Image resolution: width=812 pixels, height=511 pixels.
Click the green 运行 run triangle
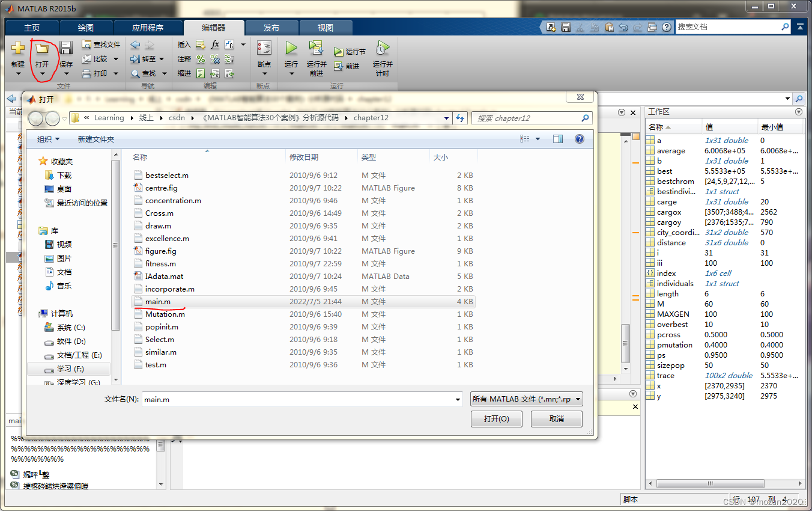tap(291, 48)
